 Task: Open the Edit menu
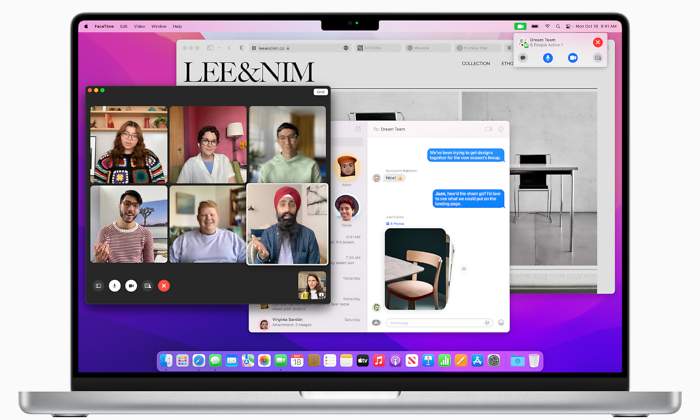click(124, 26)
